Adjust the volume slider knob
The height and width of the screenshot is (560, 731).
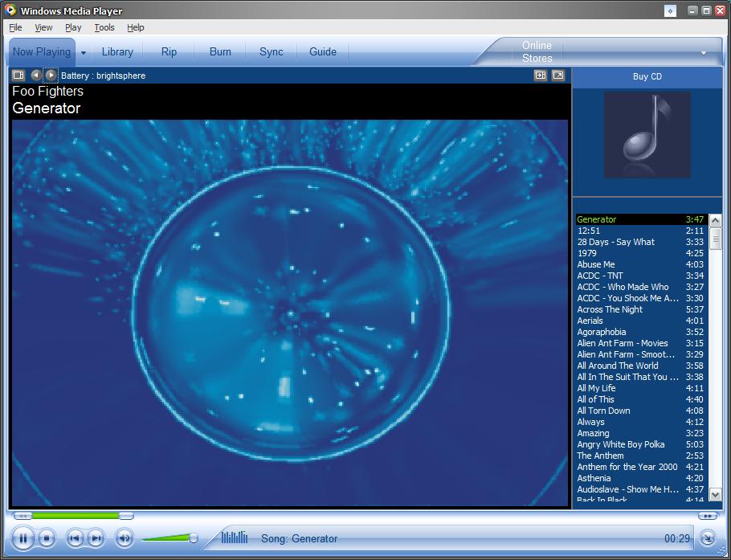click(x=193, y=538)
